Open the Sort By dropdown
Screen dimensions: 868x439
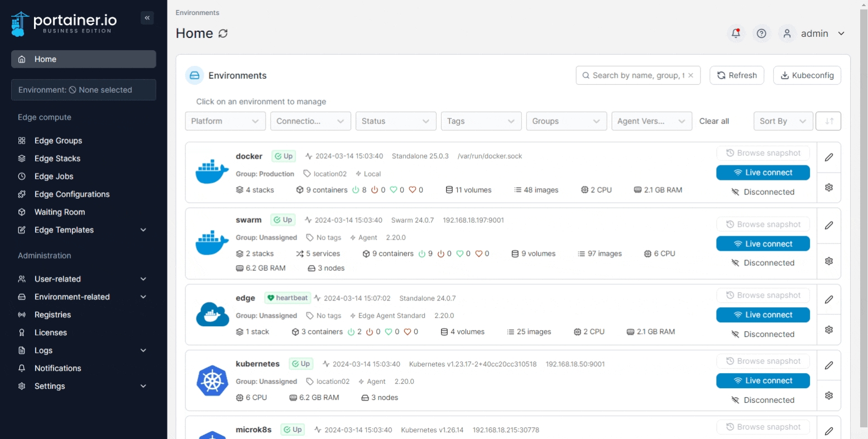(783, 121)
